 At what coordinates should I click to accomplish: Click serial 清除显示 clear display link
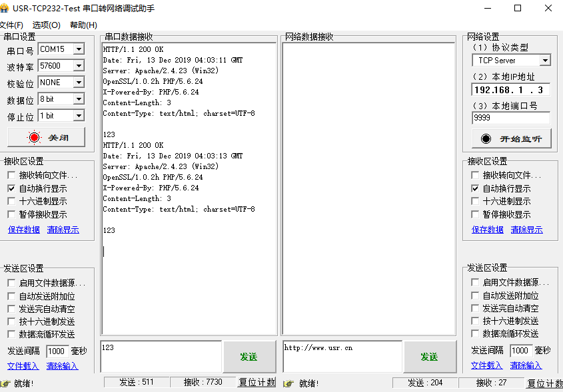[x=63, y=230]
